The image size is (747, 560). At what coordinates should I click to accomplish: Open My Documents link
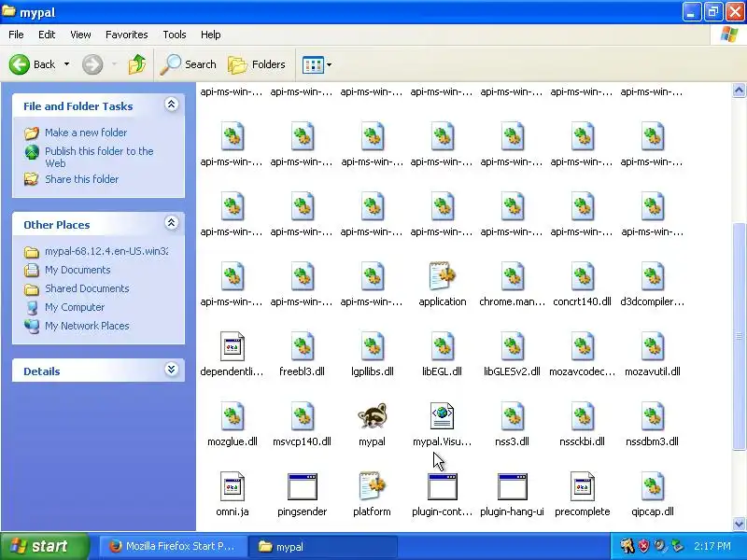78,270
